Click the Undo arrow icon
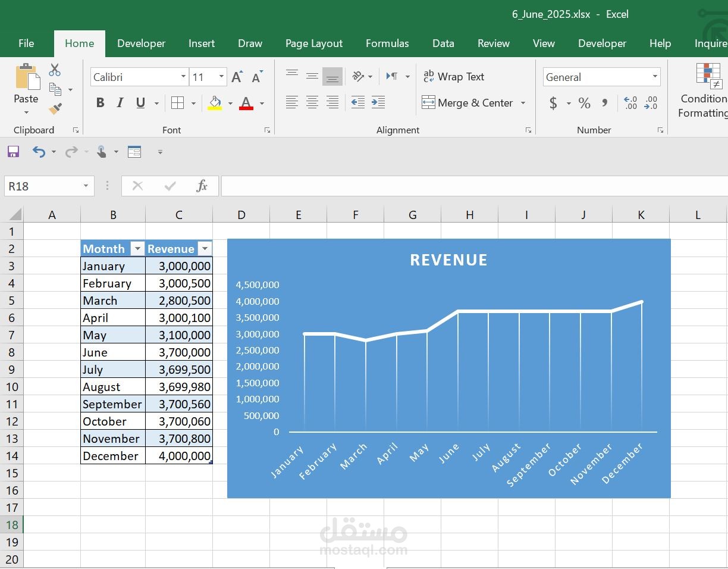Viewport: 728px width, 569px height. [39, 152]
